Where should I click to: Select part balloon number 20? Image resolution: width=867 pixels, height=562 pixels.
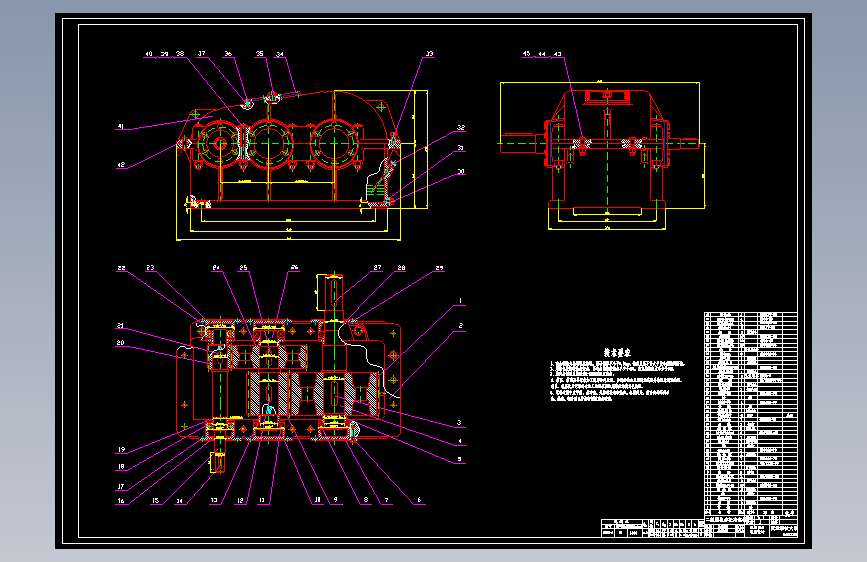tap(121, 343)
